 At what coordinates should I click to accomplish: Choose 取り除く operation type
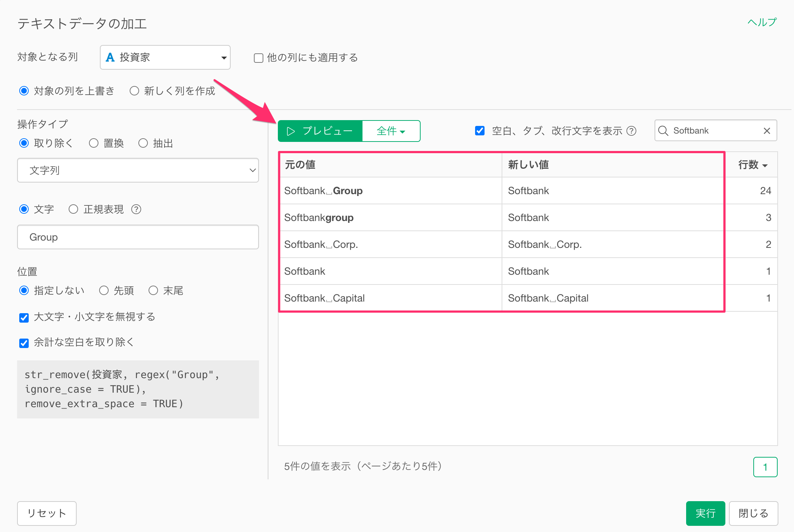(24, 143)
